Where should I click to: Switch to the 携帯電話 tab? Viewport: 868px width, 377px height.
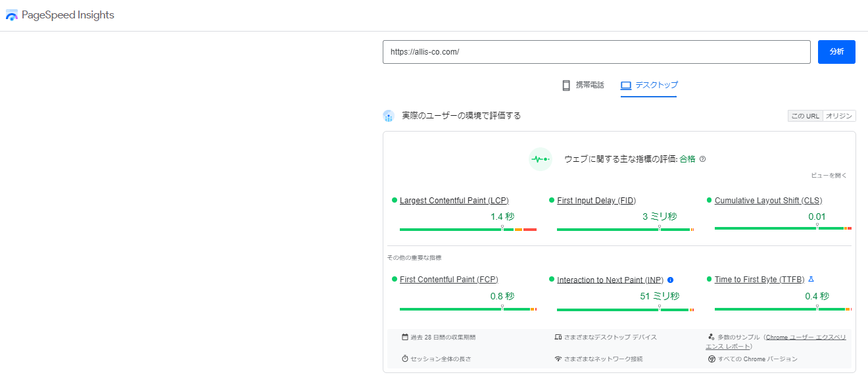[x=583, y=85]
